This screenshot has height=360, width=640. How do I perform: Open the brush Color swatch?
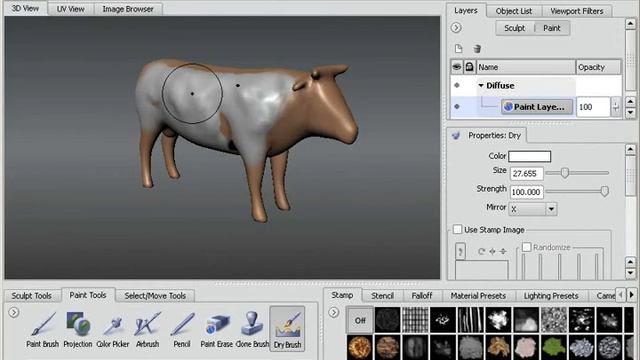click(529, 156)
